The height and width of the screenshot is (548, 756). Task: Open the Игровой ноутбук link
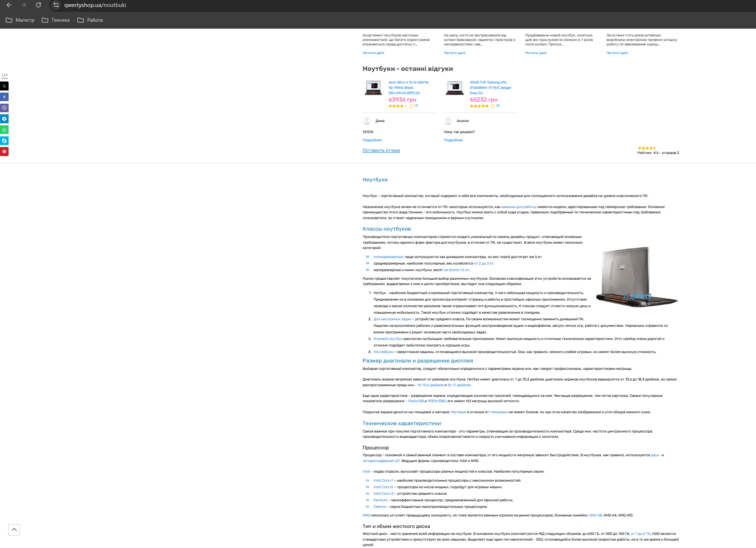tap(388, 339)
